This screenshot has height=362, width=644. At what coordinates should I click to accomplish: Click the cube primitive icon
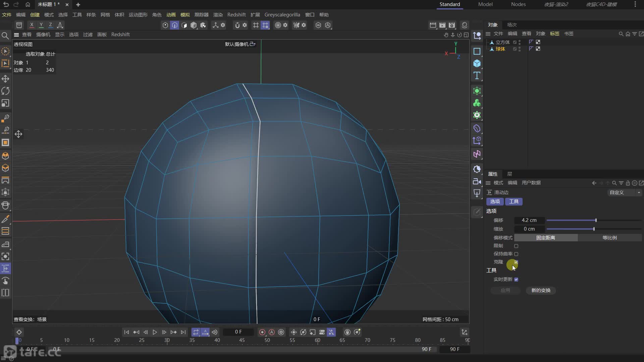coord(477,63)
